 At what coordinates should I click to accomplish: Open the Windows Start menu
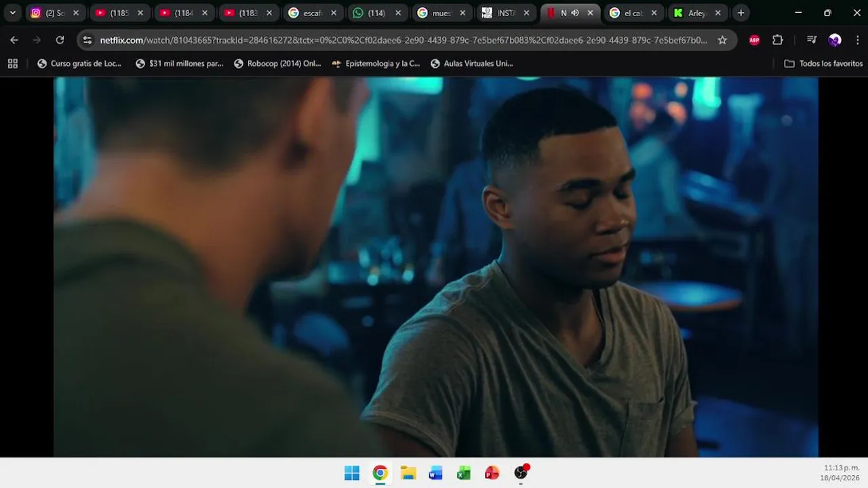click(352, 473)
